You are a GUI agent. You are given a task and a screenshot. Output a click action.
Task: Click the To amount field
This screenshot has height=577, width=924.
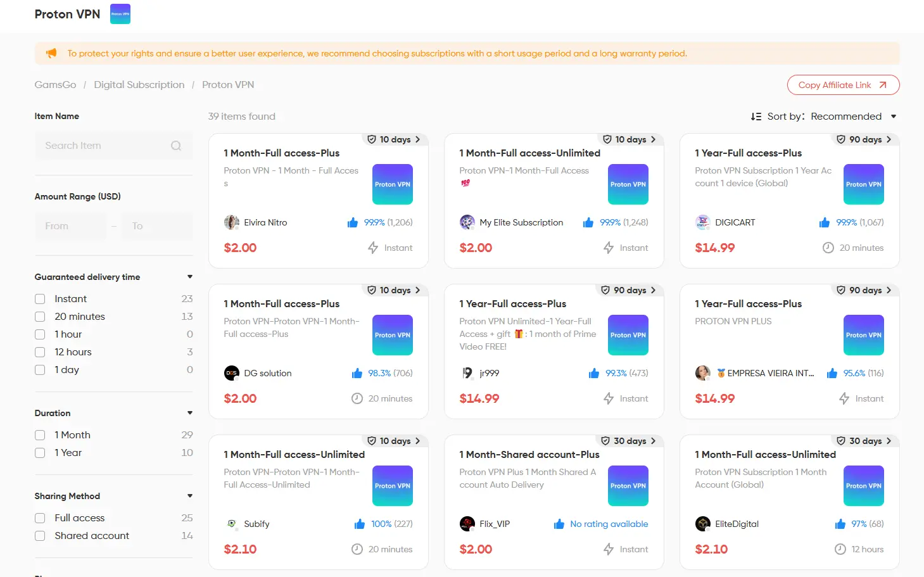[157, 226]
